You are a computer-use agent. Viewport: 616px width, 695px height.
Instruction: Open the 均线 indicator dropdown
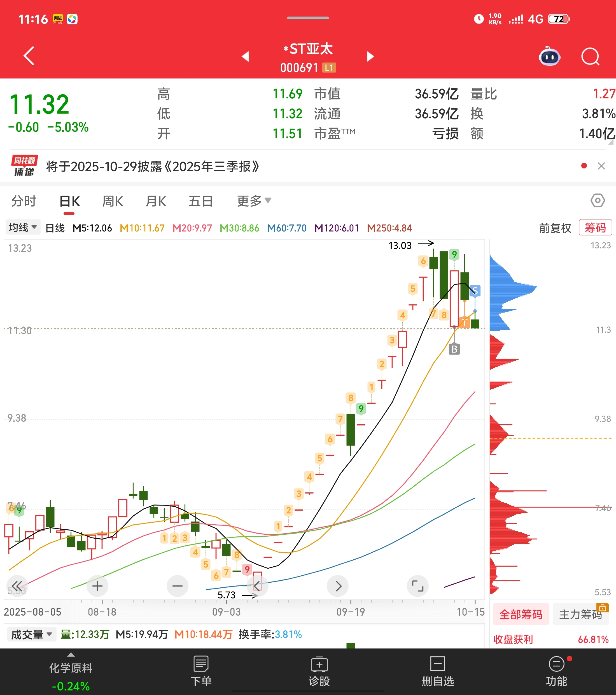point(23,227)
